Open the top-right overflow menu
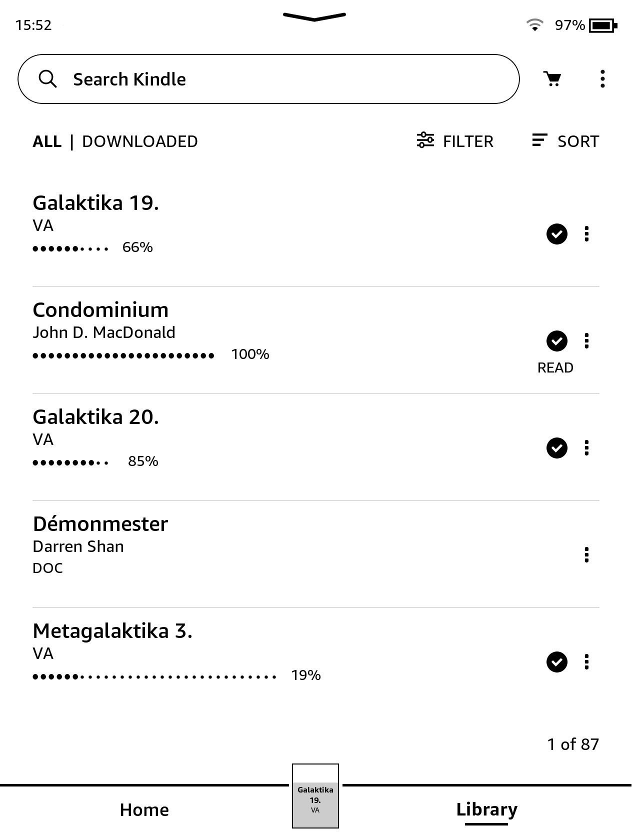The image size is (632, 840). [x=602, y=79]
